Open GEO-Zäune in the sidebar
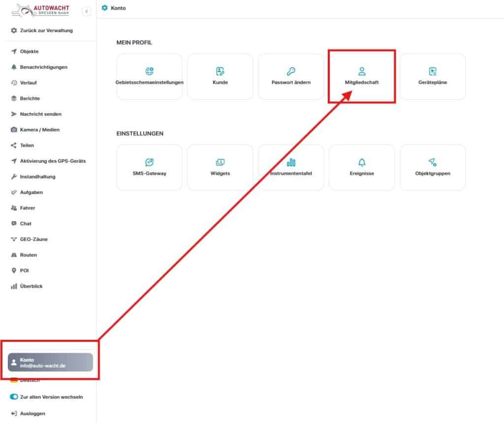 click(x=33, y=239)
